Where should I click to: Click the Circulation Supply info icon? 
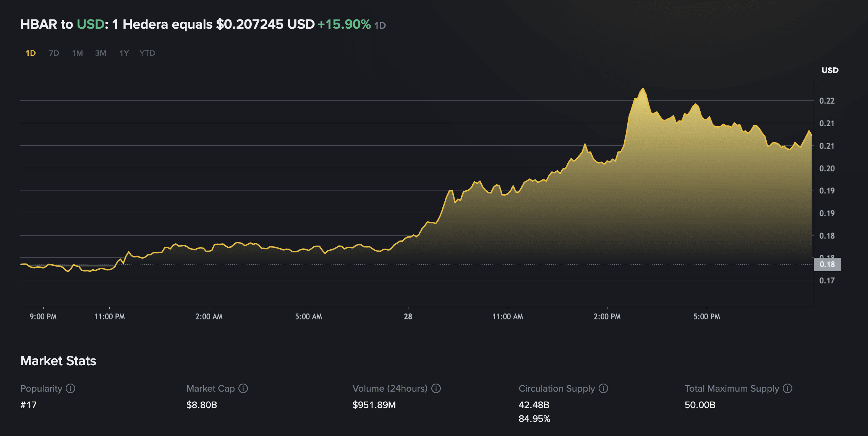tap(603, 389)
